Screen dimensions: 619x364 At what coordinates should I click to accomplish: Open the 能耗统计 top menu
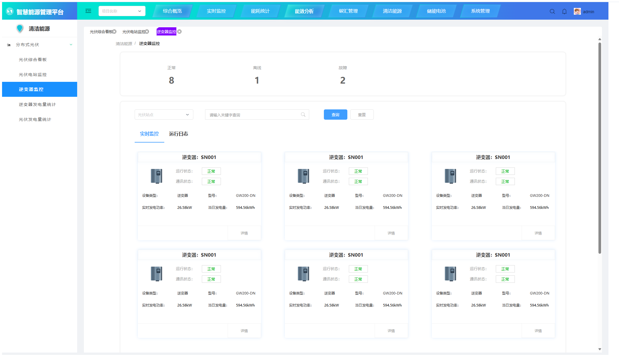click(260, 11)
